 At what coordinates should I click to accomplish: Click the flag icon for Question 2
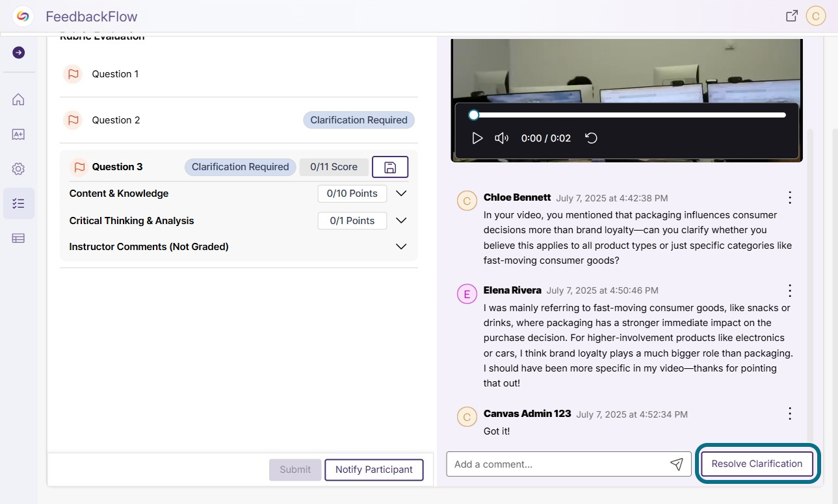(x=73, y=120)
